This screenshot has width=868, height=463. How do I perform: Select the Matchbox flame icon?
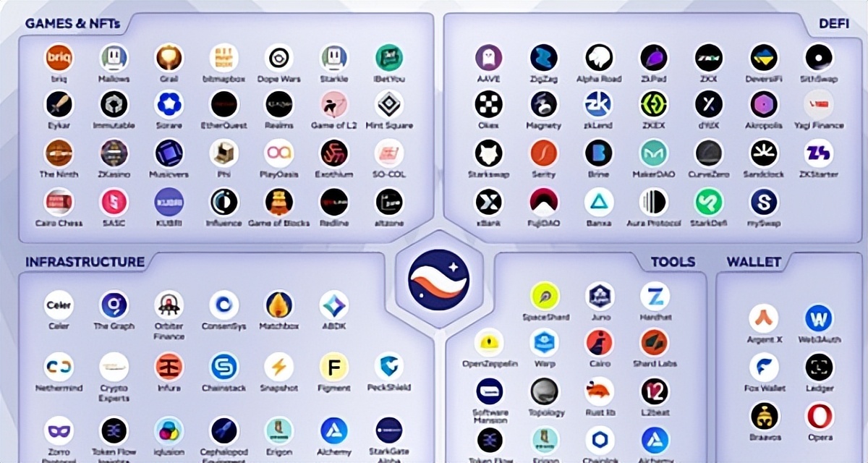coord(279,305)
